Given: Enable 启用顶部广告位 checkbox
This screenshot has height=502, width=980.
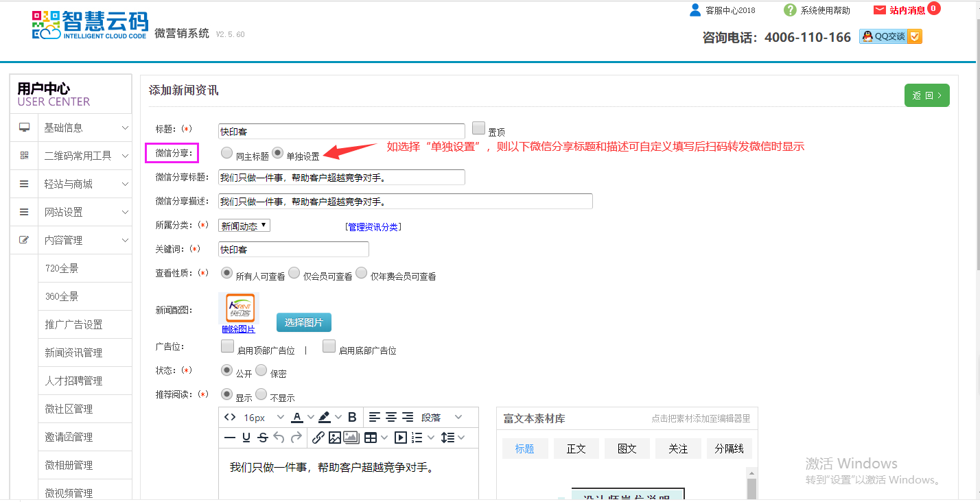Looking at the screenshot, I should (228, 346).
